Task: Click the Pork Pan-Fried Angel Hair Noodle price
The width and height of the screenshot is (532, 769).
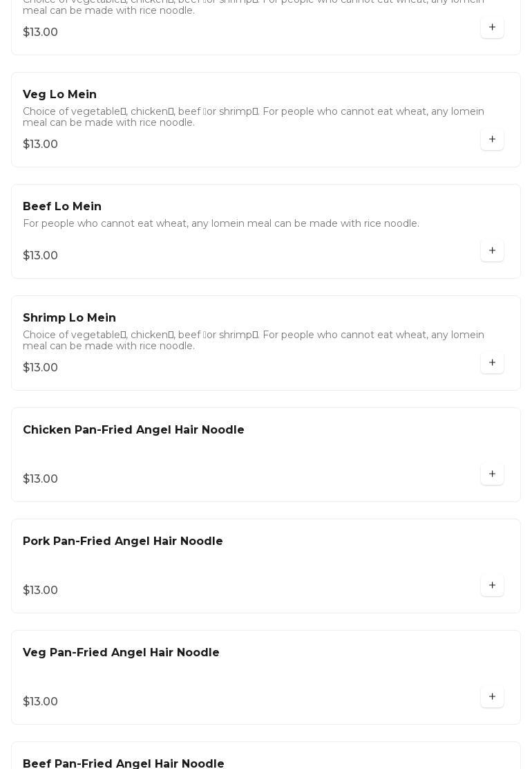Action: point(40,591)
